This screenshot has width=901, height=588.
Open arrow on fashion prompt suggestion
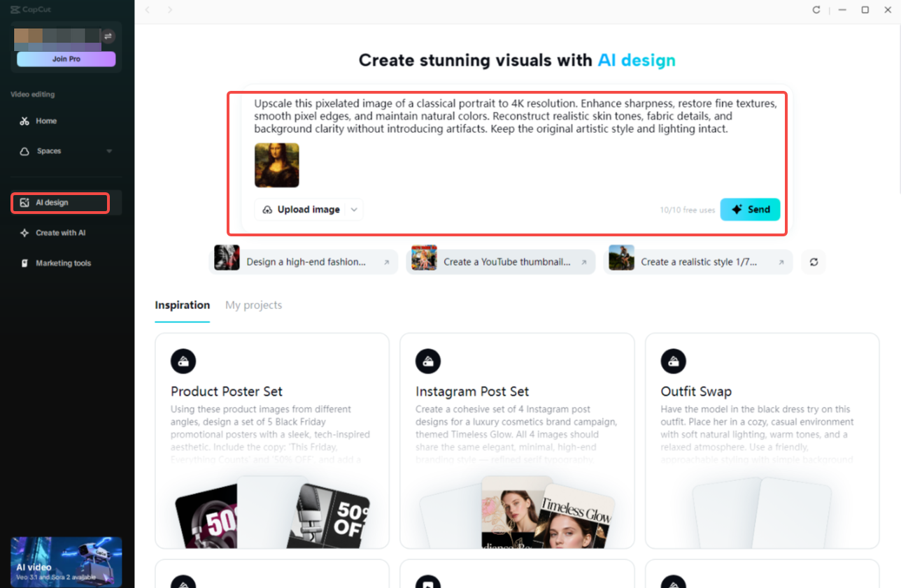tap(387, 262)
